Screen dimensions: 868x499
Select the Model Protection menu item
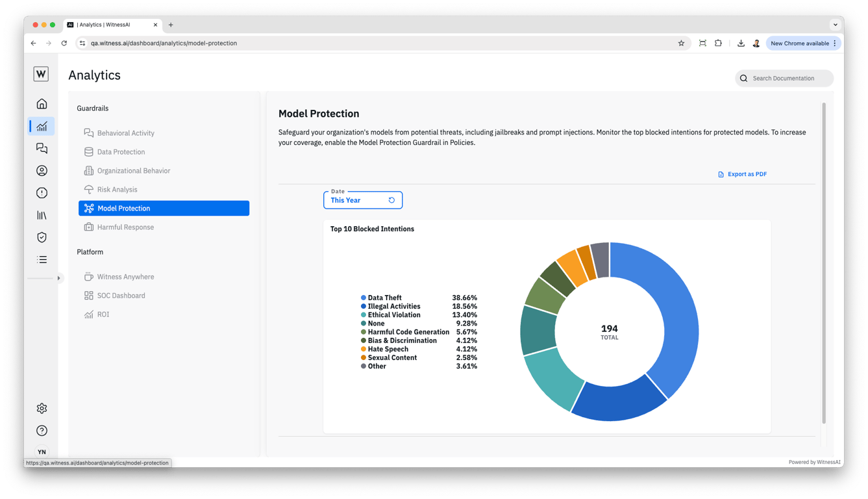[x=164, y=208]
